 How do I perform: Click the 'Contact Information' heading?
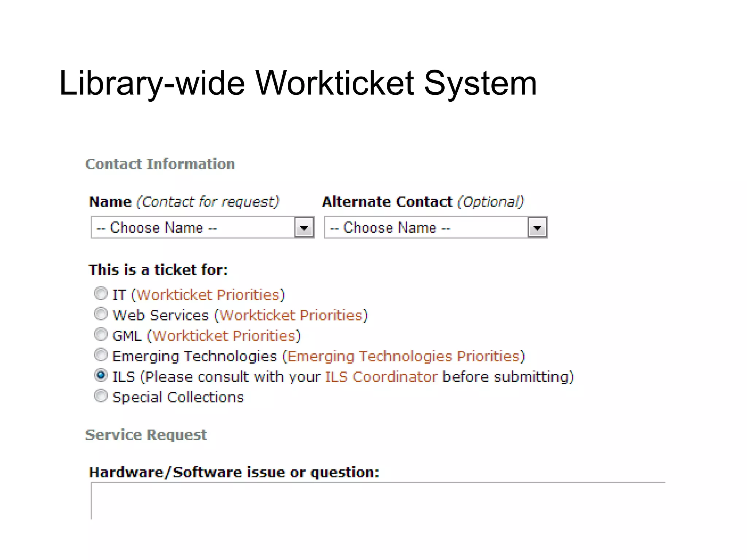pos(160,164)
